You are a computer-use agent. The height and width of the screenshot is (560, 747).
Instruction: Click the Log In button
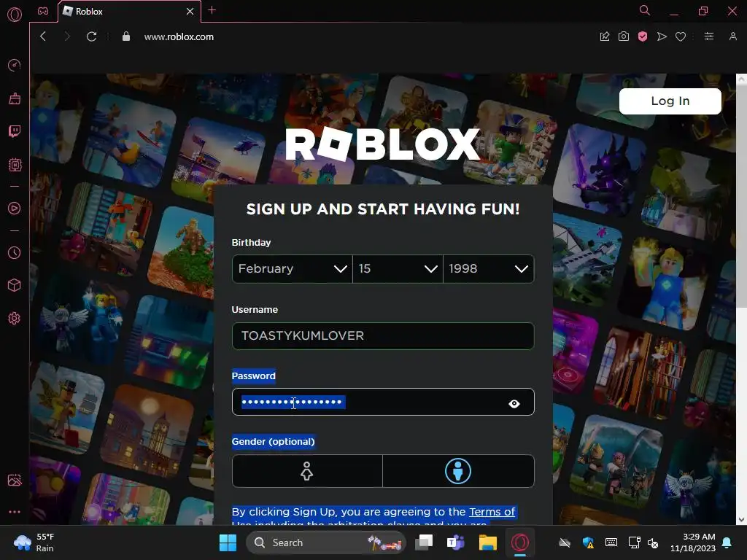[x=670, y=101]
